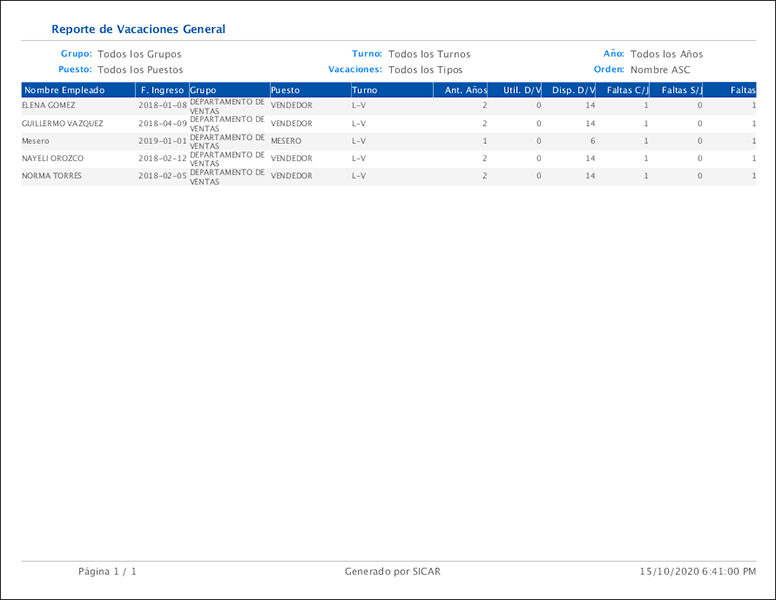
Task: Click the Faltas S/J column header
Action: click(682, 90)
